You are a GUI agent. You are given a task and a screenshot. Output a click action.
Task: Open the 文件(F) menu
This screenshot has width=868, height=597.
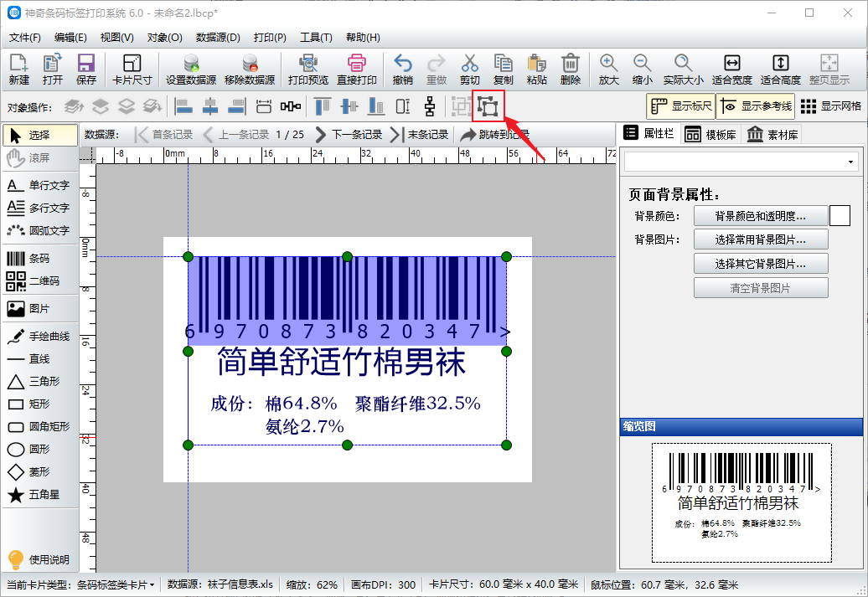[25, 38]
